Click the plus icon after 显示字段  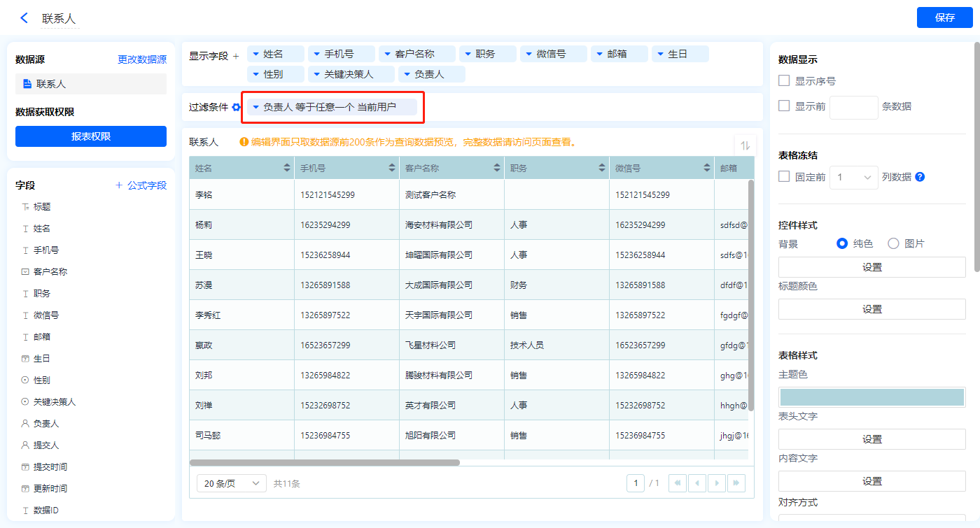[x=236, y=56]
